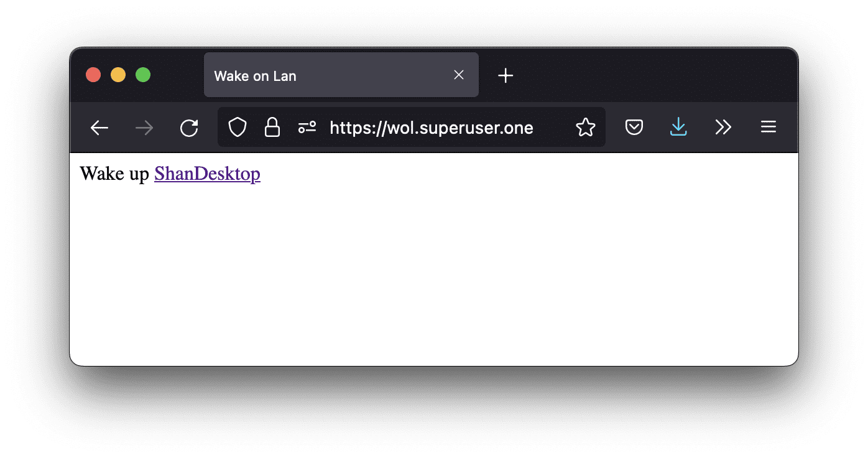The height and width of the screenshot is (458, 868).
Task: Close the window with red button
Action: (x=93, y=75)
